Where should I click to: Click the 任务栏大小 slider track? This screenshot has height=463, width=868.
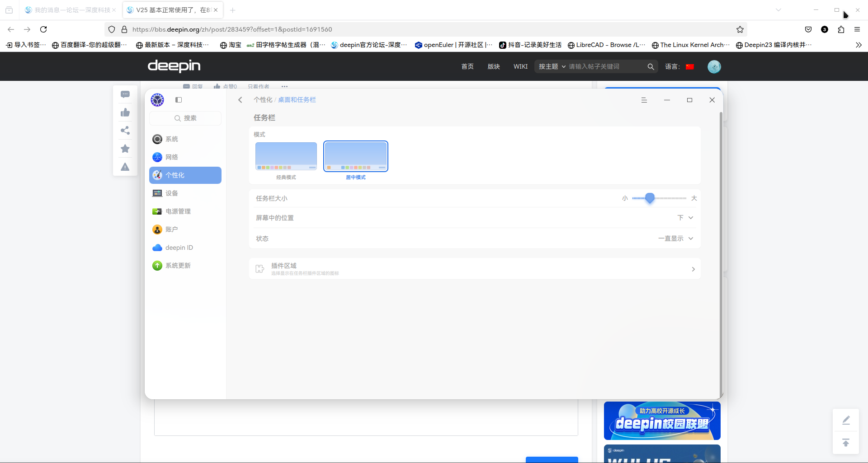659,198
